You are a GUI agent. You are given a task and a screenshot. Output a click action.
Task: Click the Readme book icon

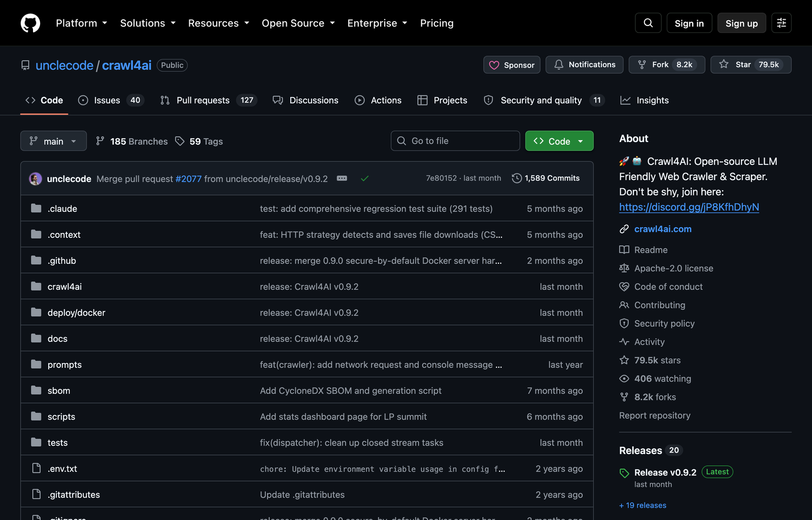(624, 250)
